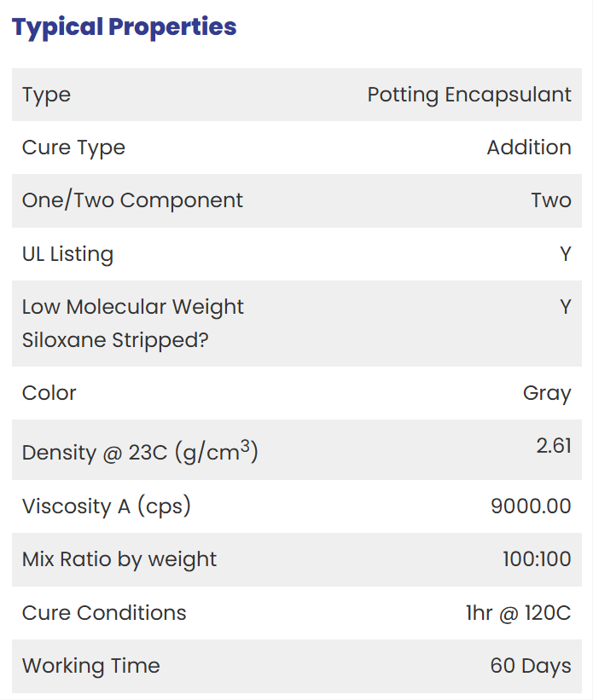The image size is (593, 700).
Task: Click the Y value for UL Listing
Action: (x=566, y=254)
